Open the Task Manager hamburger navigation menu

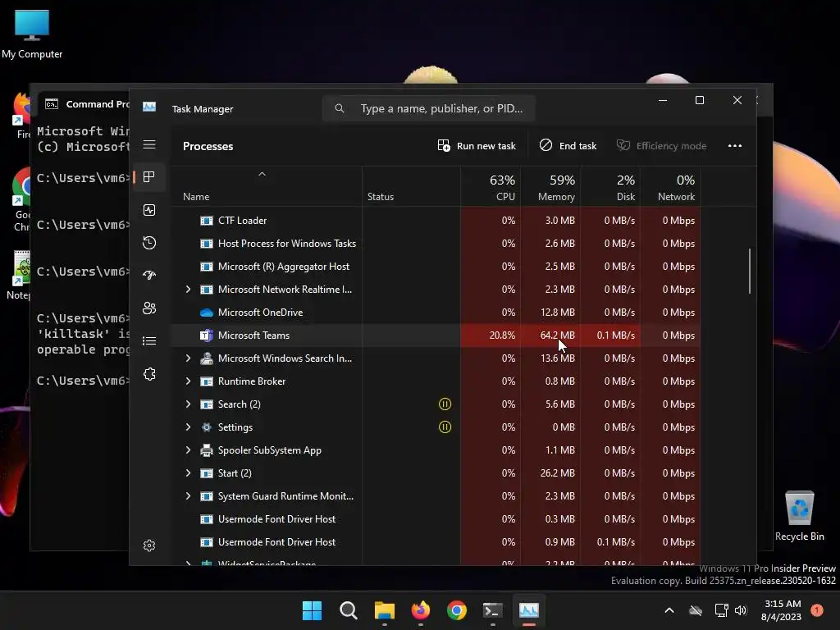149,144
